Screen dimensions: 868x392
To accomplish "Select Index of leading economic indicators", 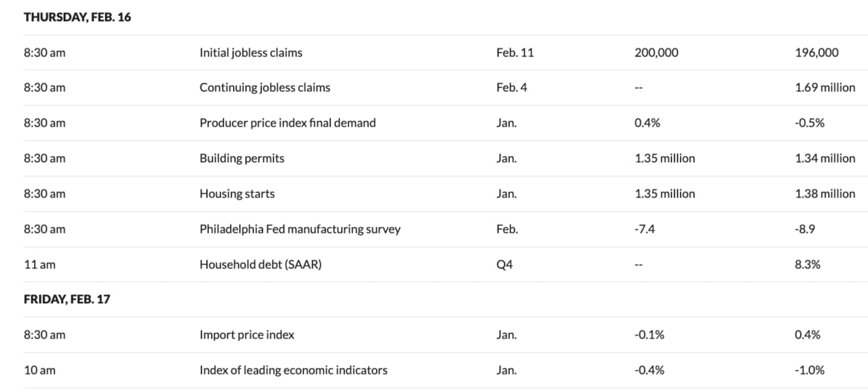I will tap(293, 370).
